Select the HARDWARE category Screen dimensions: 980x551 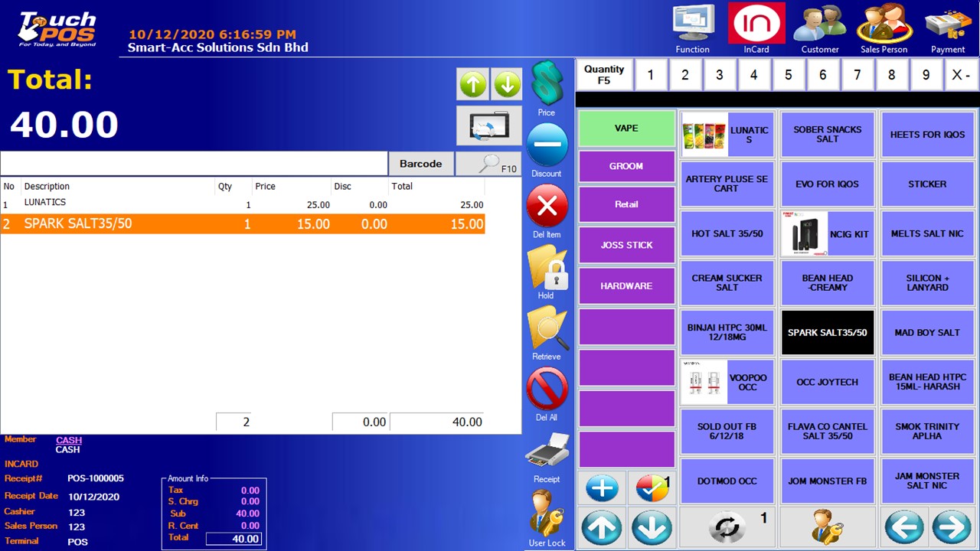click(x=626, y=285)
